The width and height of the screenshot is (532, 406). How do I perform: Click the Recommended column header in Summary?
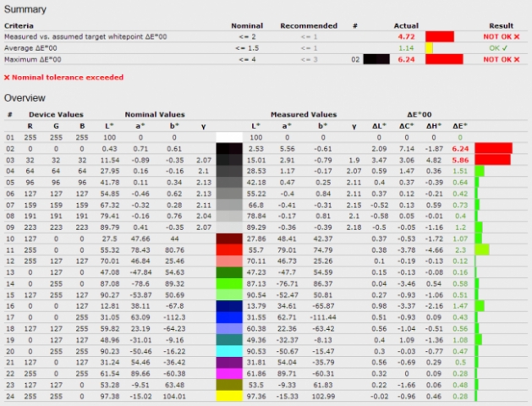pyautogui.click(x=308, y=25)
